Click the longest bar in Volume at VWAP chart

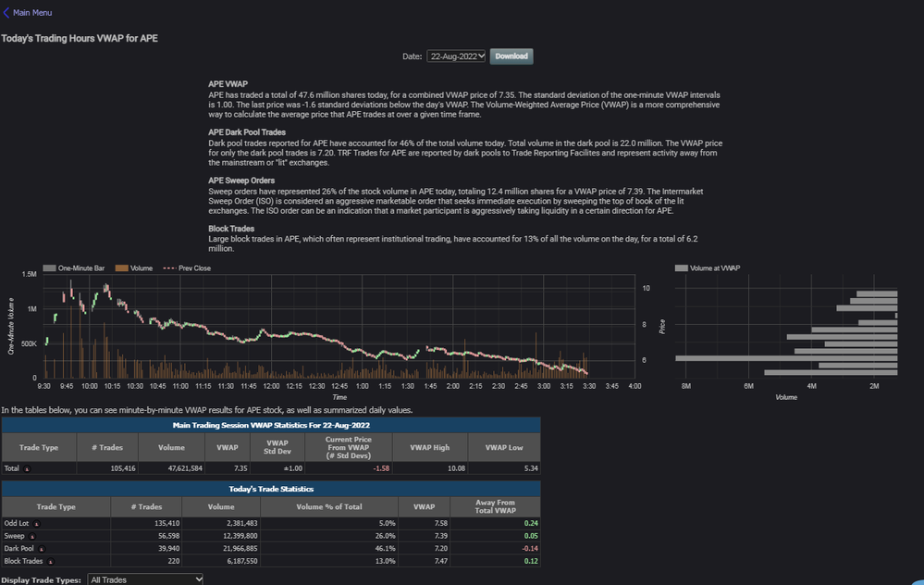click(x=786, y=357)
